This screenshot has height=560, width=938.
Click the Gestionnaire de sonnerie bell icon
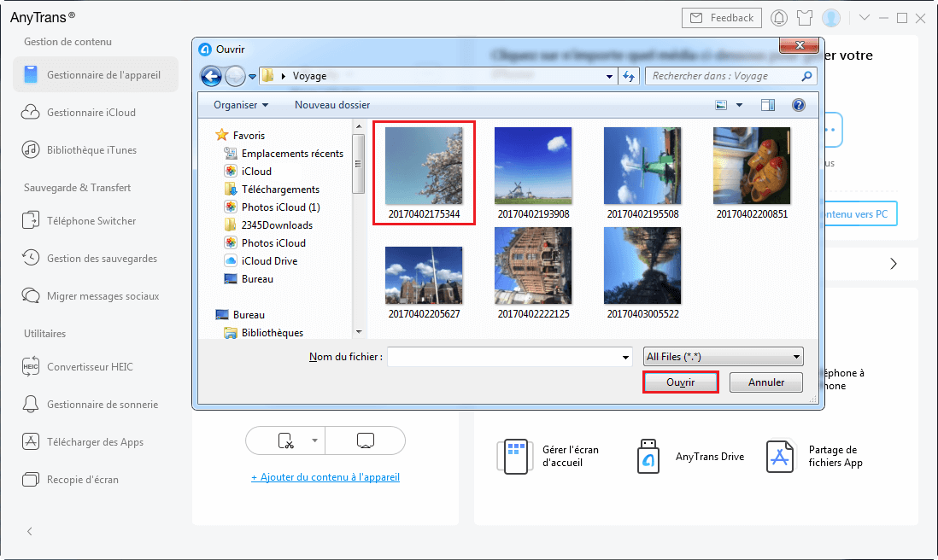[x=31, y=405]
